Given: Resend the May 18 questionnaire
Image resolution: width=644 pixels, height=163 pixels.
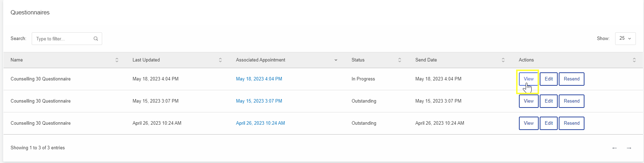Looking at the screenshot, I should 571,79.
